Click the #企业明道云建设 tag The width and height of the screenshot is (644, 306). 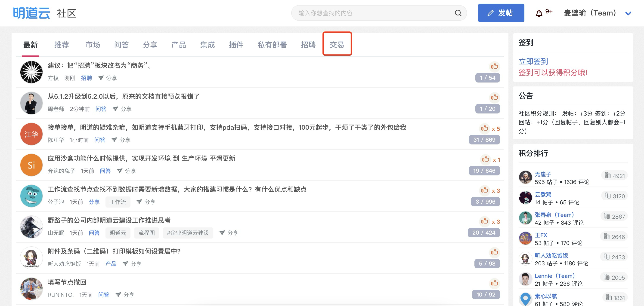click(188, 233)
